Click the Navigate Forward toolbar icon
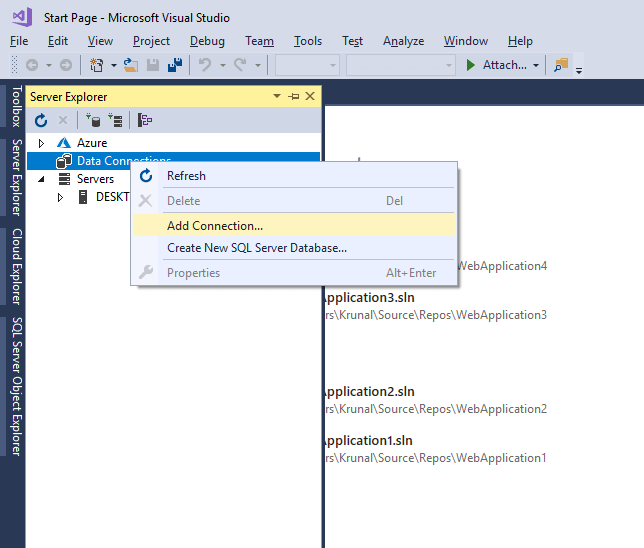 click(66, 65)
